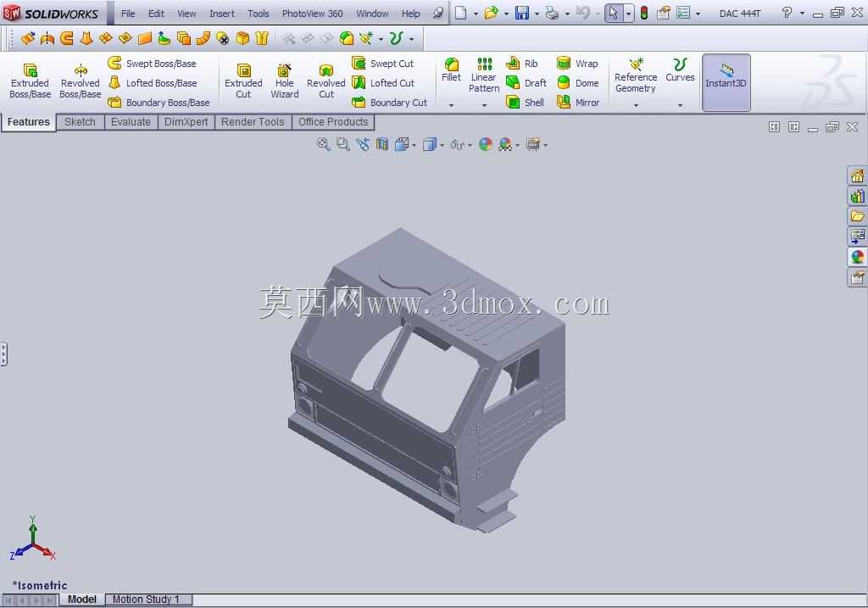868x608 pixels.
Task: Click the Boundary Cut command
Action: point(390,103)
